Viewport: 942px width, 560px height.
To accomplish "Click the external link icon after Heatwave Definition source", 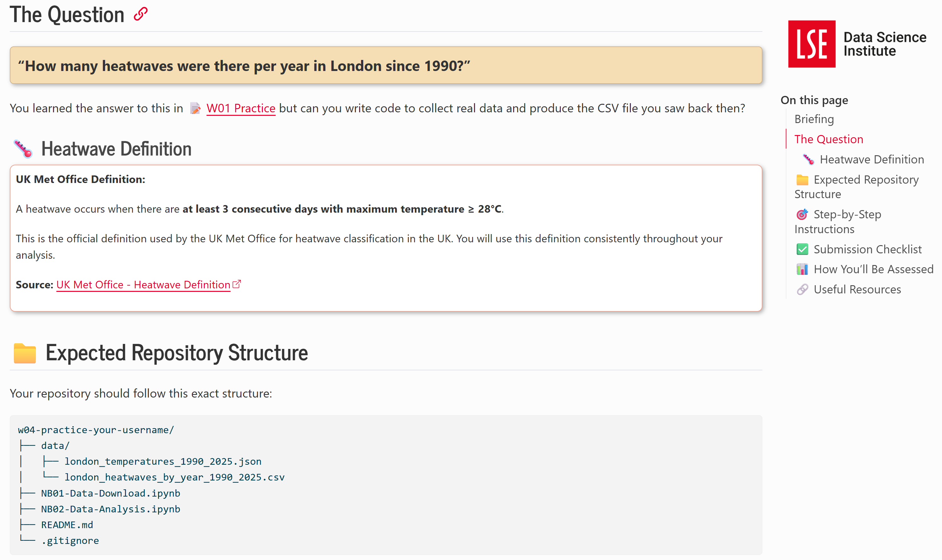I will tap(237, 284).
